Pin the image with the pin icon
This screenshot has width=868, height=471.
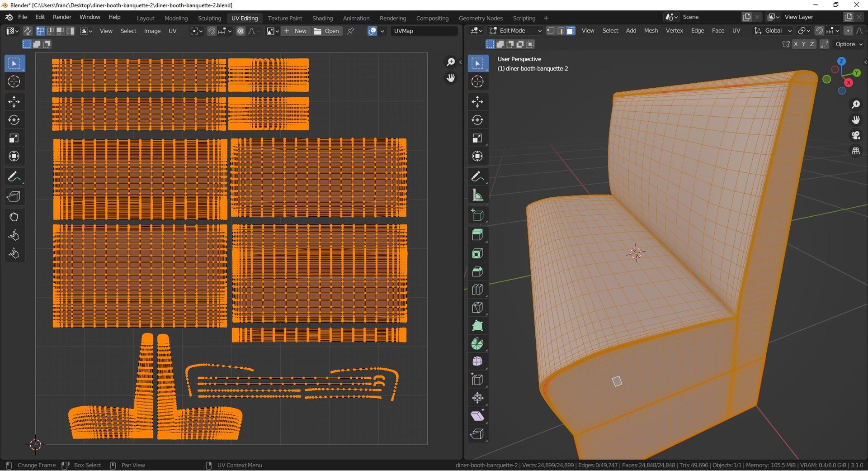coord(350,31)
